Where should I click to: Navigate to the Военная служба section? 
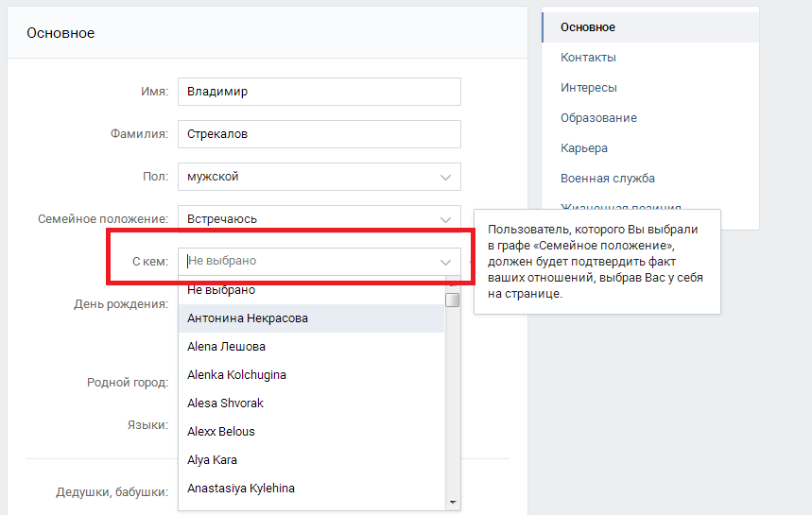pos(607,179)
